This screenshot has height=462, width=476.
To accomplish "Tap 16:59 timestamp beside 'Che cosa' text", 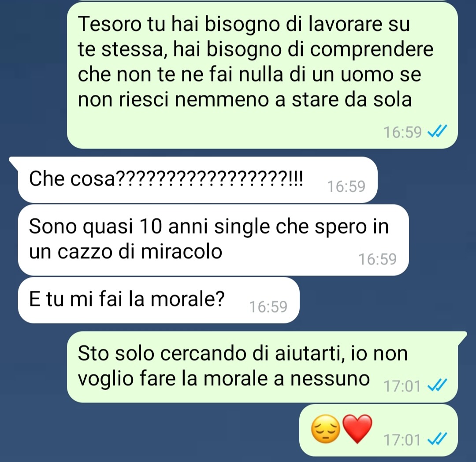I will click(x=346, y=186).
